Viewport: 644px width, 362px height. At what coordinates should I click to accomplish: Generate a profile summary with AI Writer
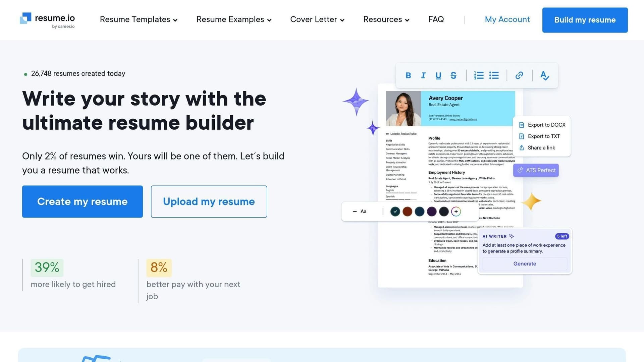(x=524, y=264)
